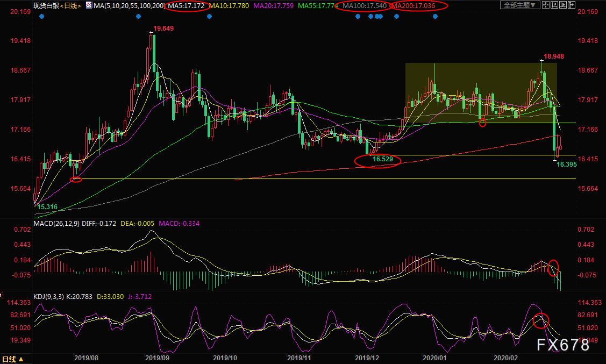Click the rightmost blue event dot
The height and width of the screenshot is (364, 606).
[436, 17]
